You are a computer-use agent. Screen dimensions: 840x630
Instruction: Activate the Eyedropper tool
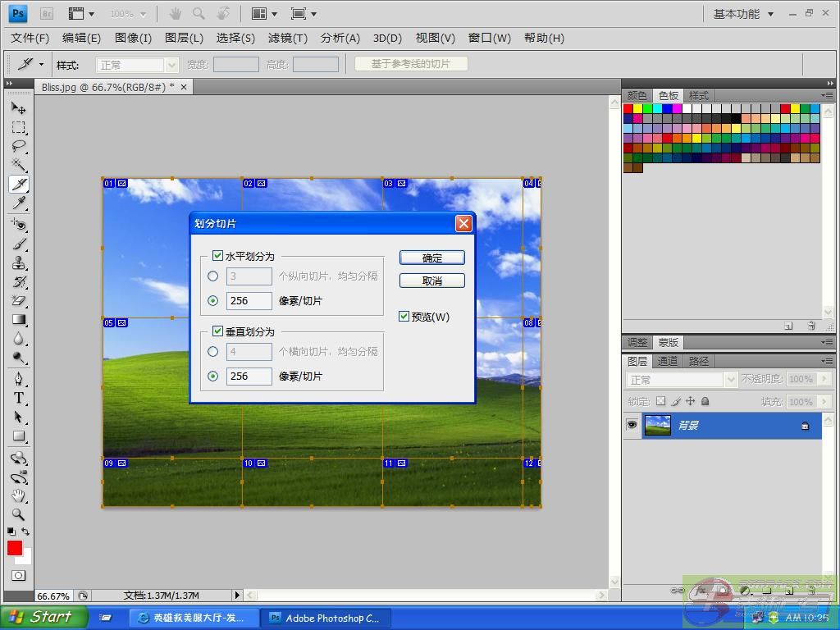(19, 203)
